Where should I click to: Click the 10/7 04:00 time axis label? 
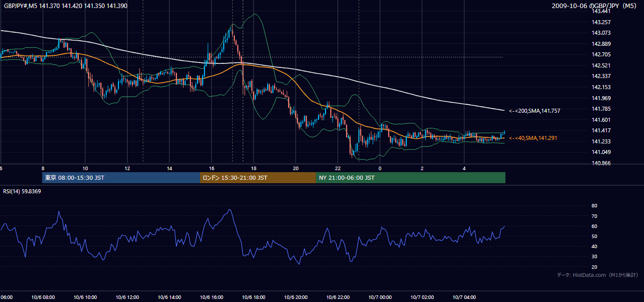(x=464, y=297)
